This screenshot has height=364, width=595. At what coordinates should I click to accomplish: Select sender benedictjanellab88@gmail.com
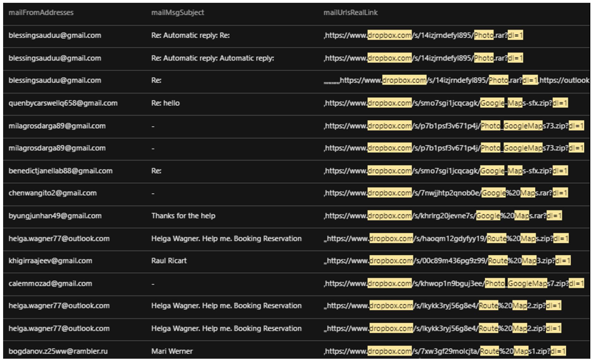[x=61, y=171]
